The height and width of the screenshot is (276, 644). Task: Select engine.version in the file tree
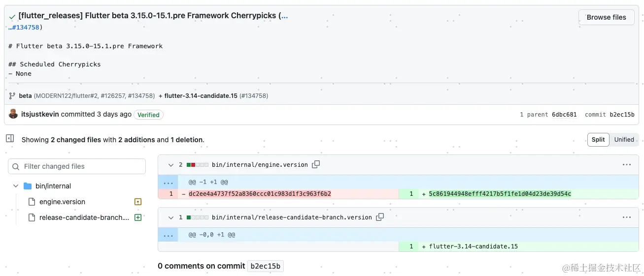click(62, 202)
